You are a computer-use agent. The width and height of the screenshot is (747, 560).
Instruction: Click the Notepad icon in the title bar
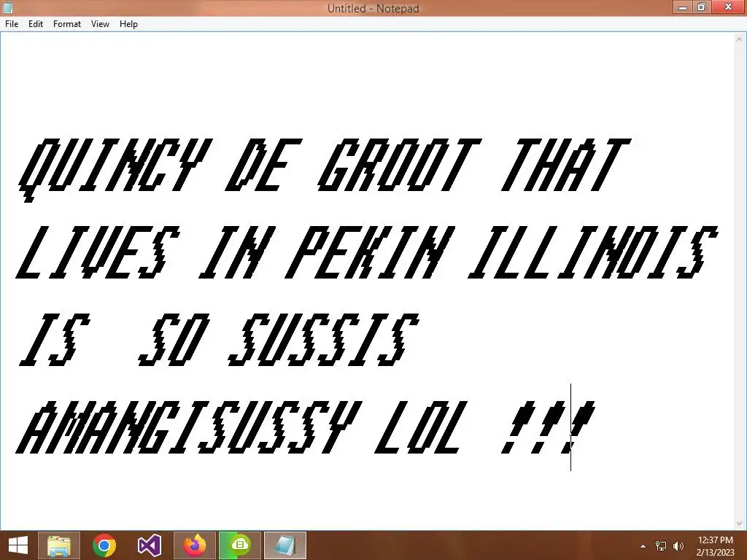[x=7, y=7]
